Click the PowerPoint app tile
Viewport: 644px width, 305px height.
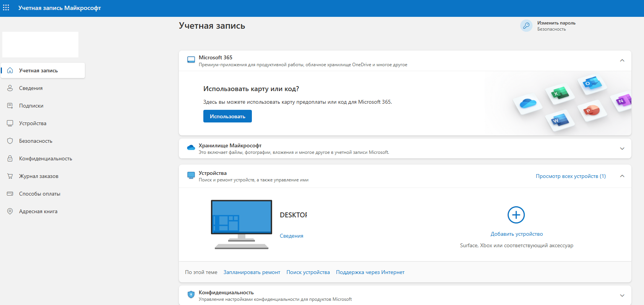(x=592, y=111)
